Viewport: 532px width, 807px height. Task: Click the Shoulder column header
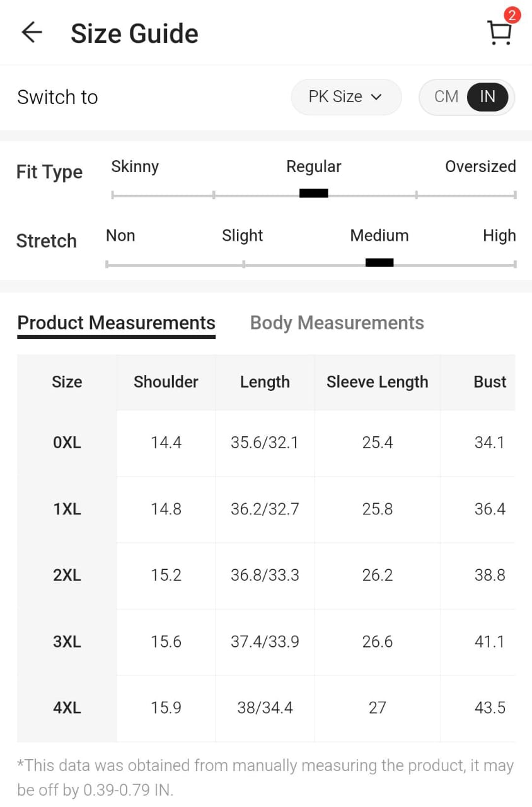(x=166, y=382)
